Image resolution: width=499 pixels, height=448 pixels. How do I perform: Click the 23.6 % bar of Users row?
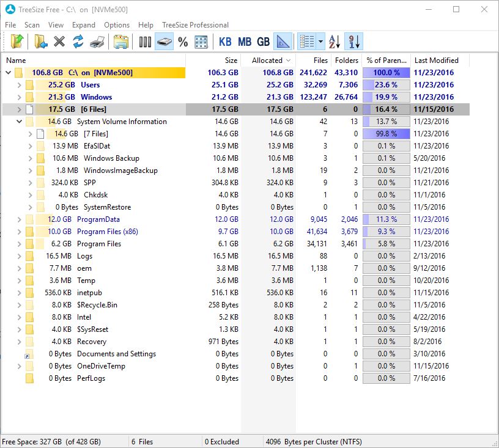[x=386, y=85]
